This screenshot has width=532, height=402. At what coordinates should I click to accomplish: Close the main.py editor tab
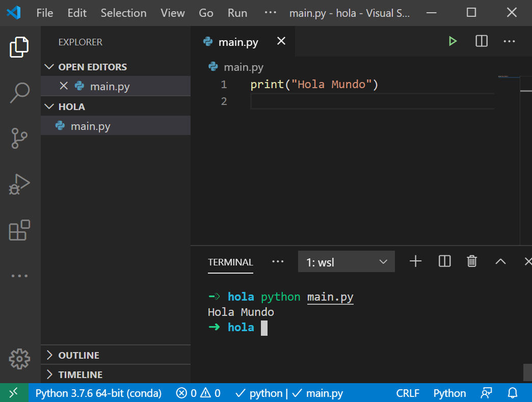click(x=281, y=41)
